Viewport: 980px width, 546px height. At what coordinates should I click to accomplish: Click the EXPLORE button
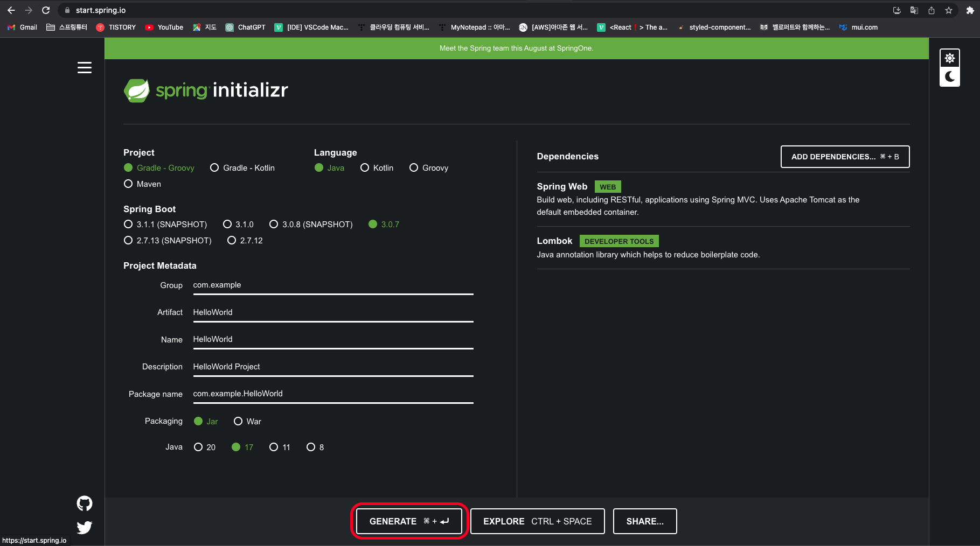click(x=537, y=521)
